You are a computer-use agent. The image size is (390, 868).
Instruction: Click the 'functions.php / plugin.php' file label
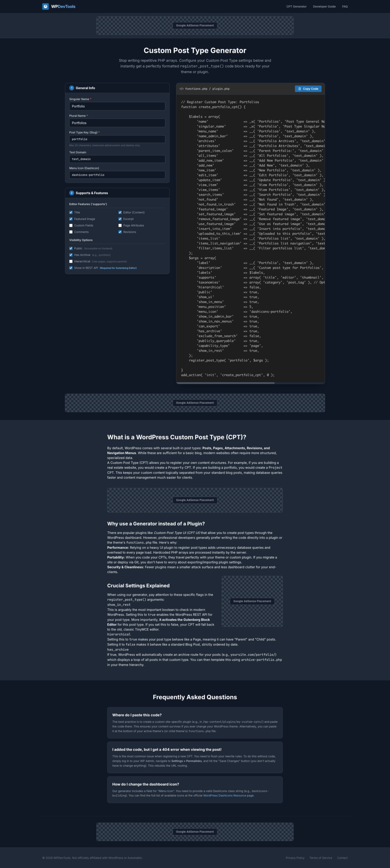(207, 89)
